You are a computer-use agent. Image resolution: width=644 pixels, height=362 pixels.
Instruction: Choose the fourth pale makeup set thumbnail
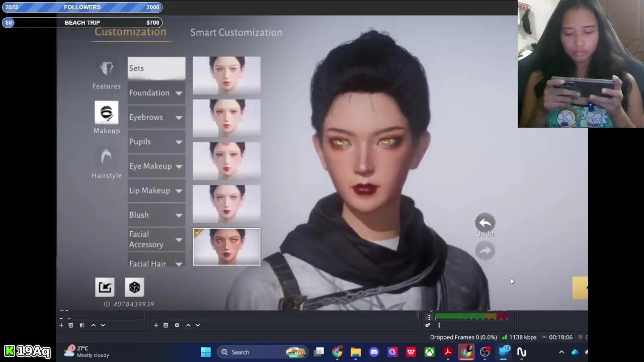pos(226,204)
